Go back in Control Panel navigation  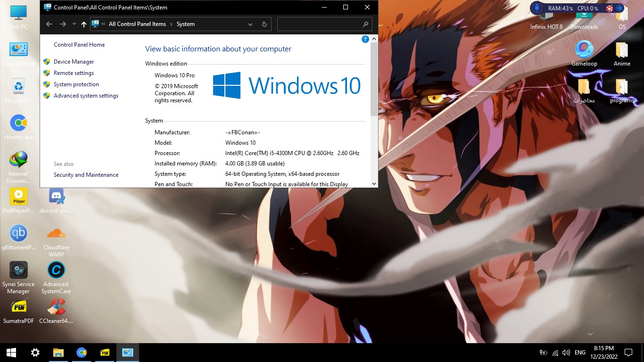tap(49, 24)
